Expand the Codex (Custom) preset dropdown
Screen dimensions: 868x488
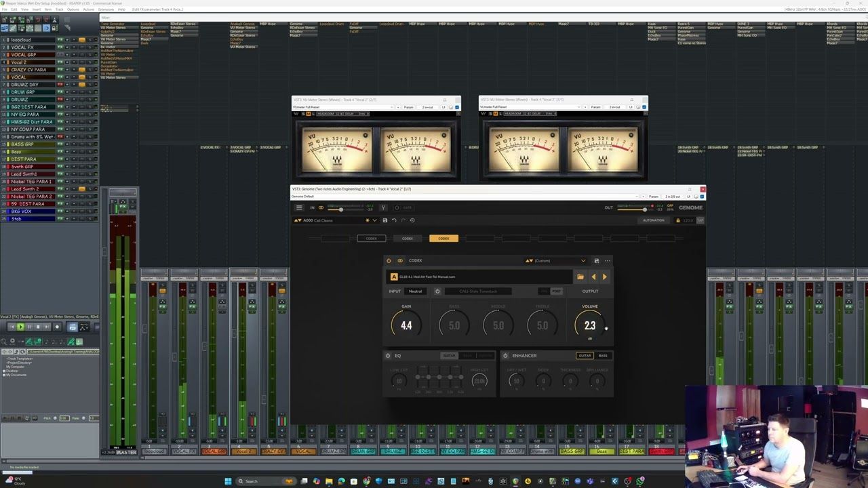click(583, 260)
